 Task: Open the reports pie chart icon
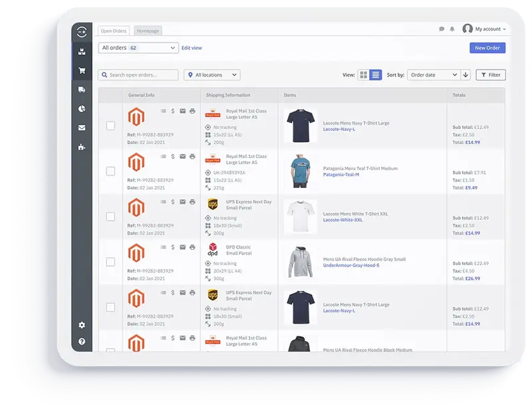(82, 108)
